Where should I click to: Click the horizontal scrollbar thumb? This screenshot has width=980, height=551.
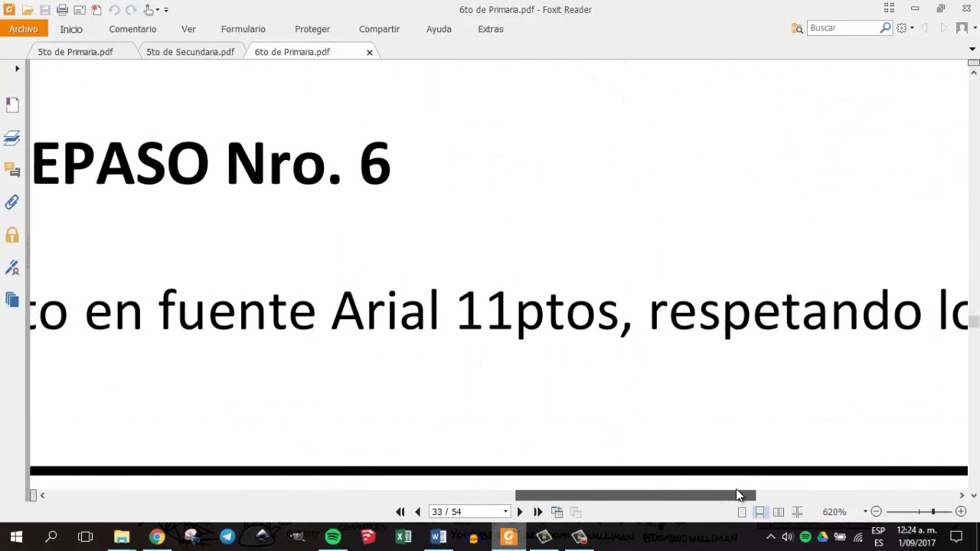click(635, 496)
